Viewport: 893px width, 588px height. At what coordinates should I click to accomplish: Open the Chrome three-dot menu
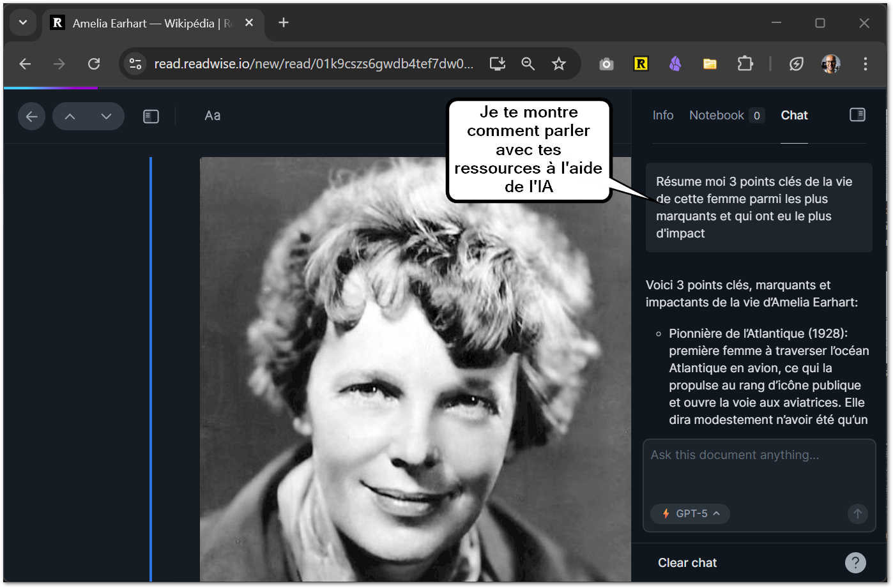tap(865, 64)
